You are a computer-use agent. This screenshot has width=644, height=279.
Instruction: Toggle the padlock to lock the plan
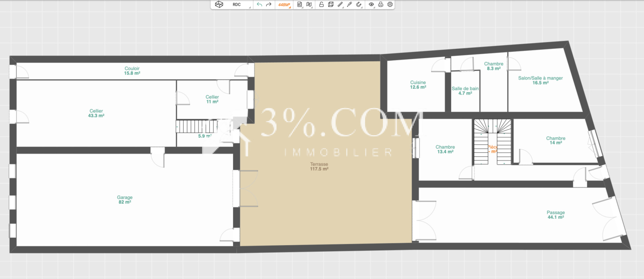[321, 4]
